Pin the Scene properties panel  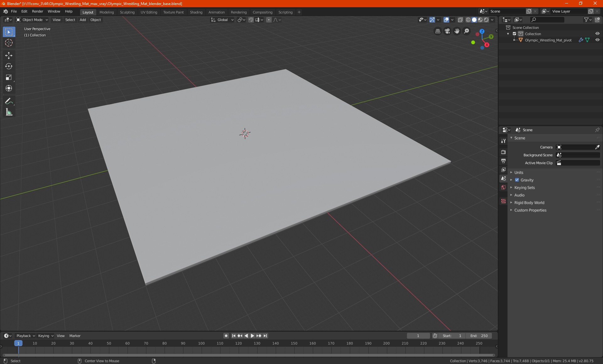tap(597, 130)
